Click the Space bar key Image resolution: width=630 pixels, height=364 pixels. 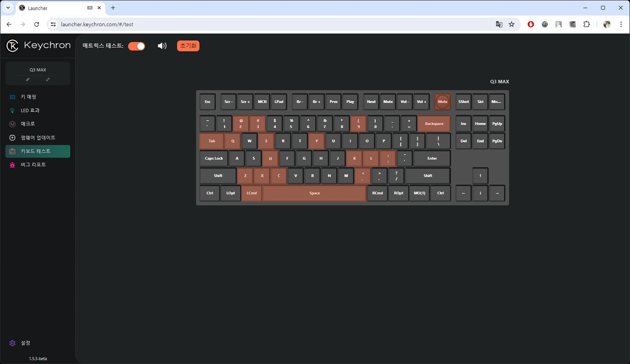click(x=315, y=193)
